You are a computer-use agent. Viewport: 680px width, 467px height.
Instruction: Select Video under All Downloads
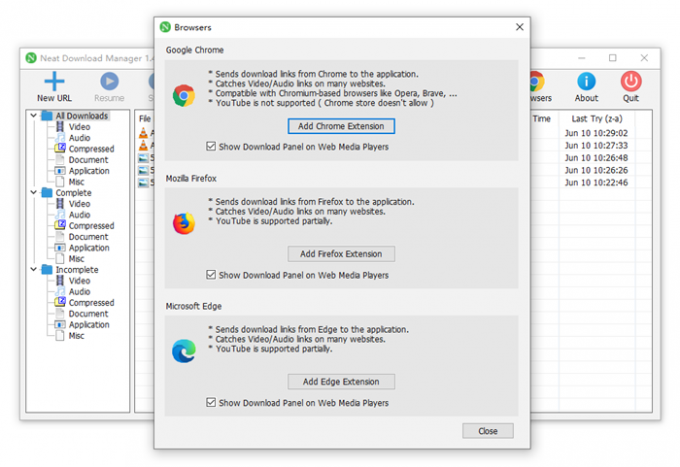pyautogui.click(x=79, y=127)
